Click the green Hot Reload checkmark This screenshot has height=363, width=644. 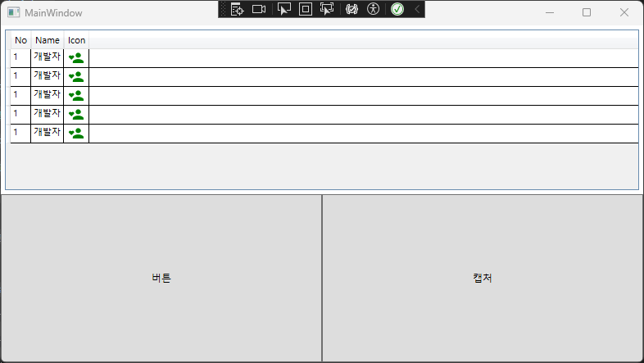click(397, 9)
